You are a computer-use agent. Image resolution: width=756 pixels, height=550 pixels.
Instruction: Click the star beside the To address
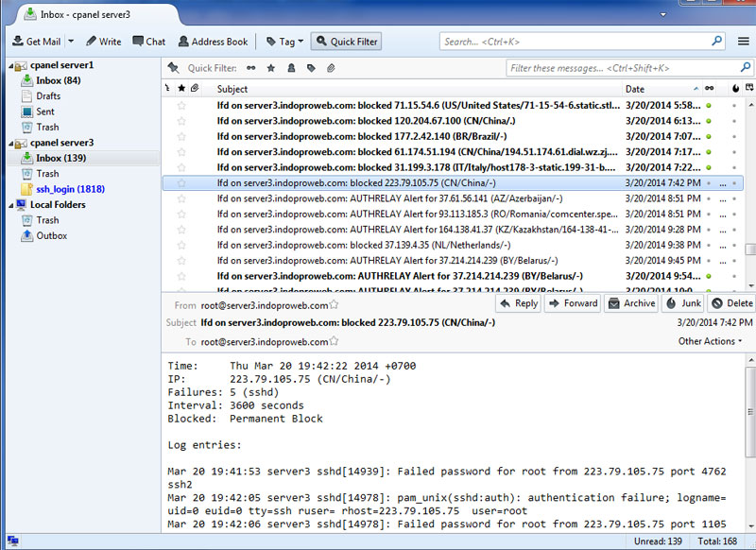pos(334,341)
